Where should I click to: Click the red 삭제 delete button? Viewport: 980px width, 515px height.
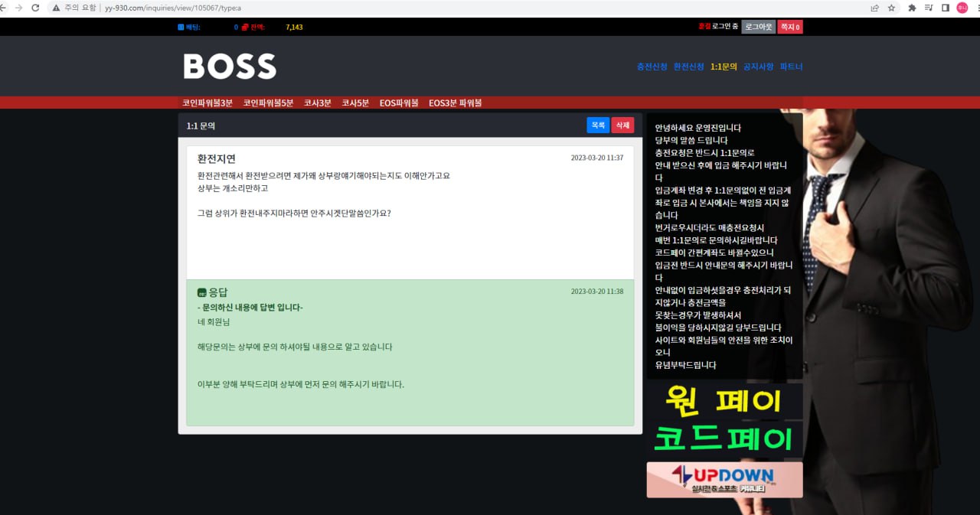pyautogui.click(x=622, y=125)
